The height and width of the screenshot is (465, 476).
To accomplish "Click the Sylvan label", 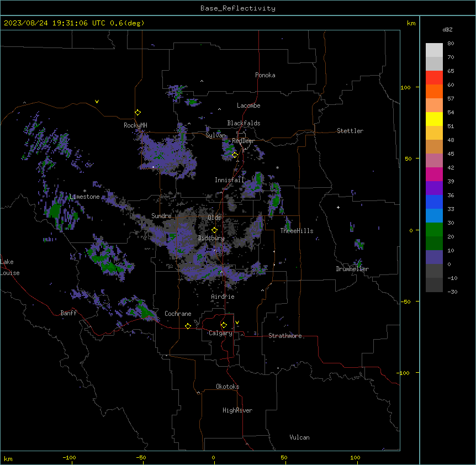I will (215, 135).
